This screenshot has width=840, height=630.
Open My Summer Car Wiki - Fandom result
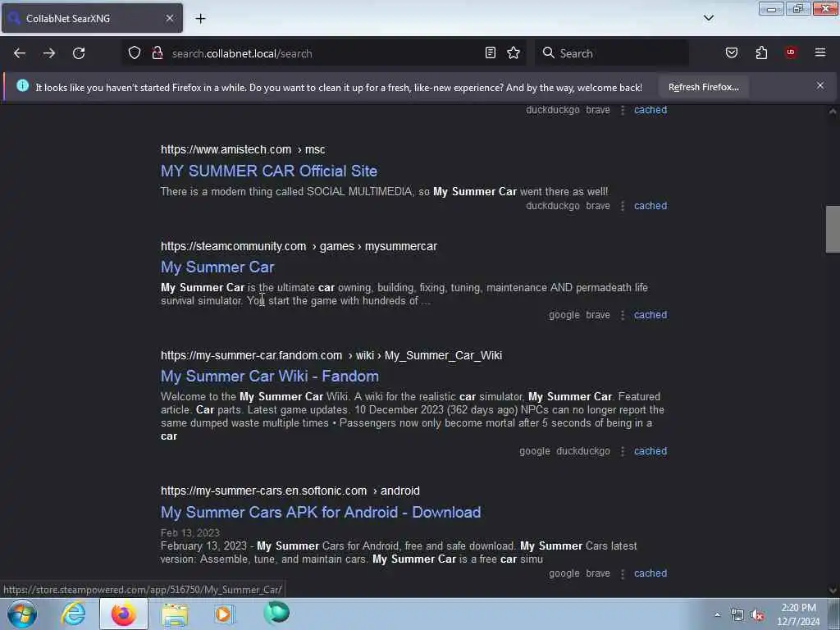(x=269, y=376)
